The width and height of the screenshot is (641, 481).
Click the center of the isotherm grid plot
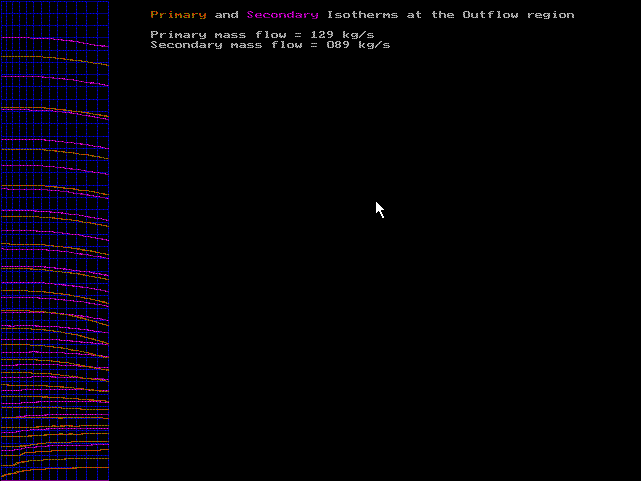[55, 240]
